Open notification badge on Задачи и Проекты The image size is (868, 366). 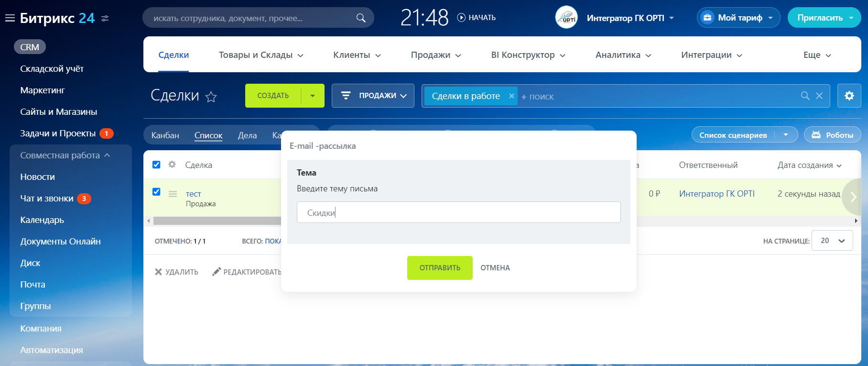[x=107, y=133]
